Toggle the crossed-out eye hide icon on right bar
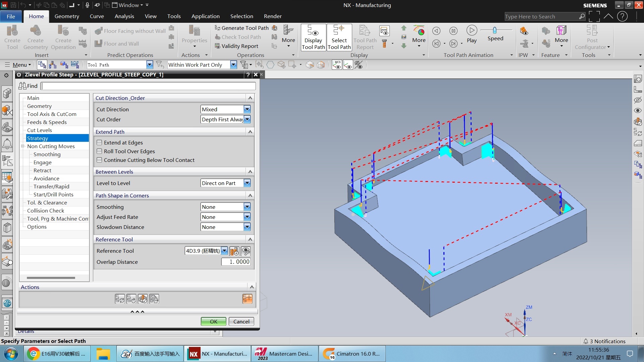Viewport: 644px width, 362px height. (x=638, y=100)
